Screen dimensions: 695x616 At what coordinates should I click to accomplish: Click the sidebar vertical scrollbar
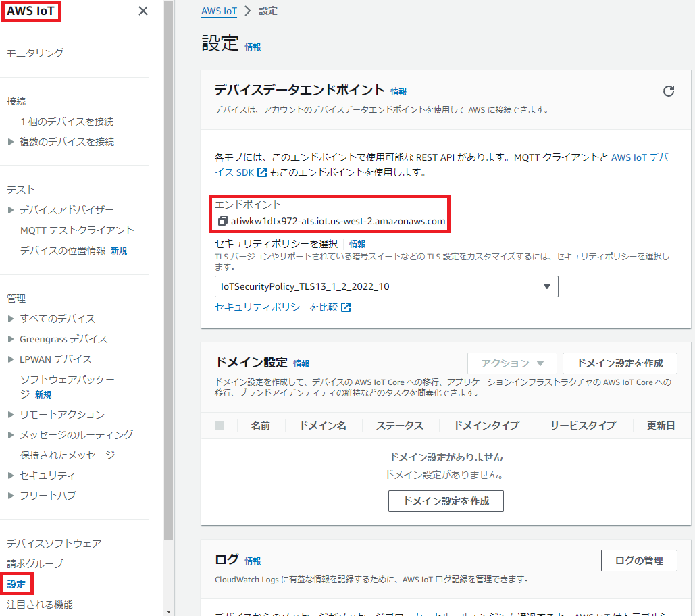(168, 270)
